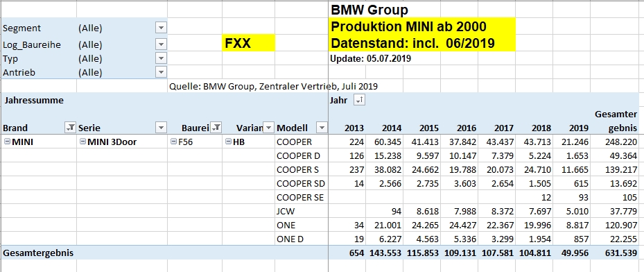Select the 2014 year column header
The width and height of the screenshot is (644, 272).
(x=392, y=128)
